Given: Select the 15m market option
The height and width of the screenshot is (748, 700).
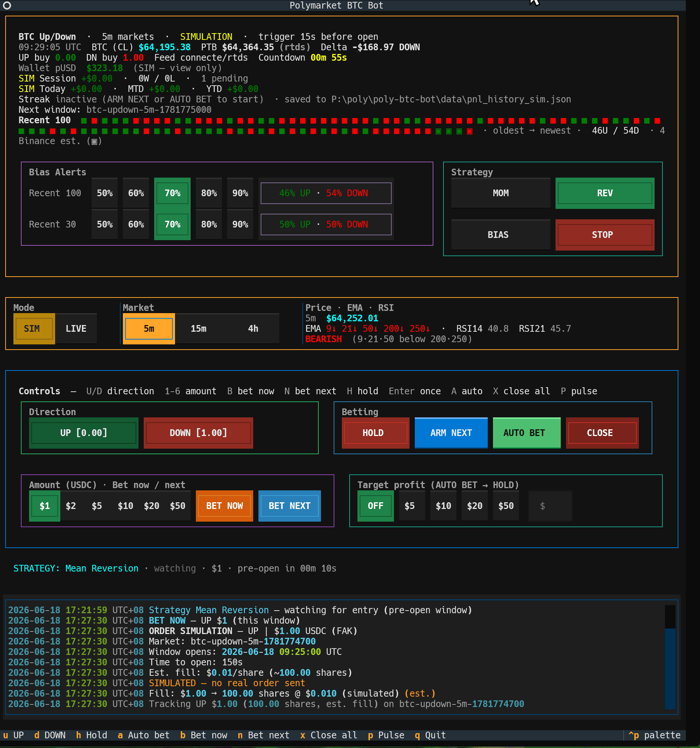Looking at the screenshot, I should [198, 328].
